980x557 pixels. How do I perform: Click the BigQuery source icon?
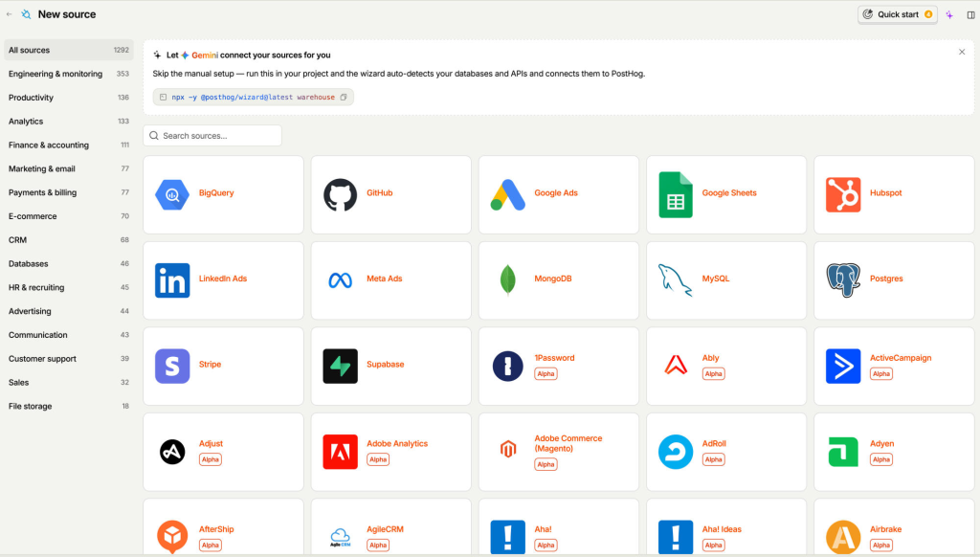[x=172, y=194]
